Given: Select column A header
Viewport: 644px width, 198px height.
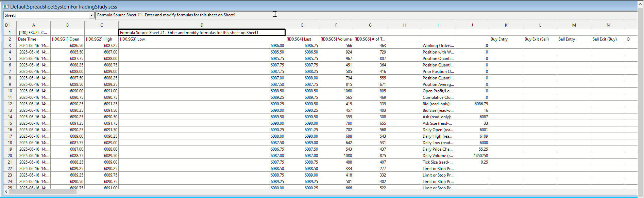Looking at the screenshot, I should pos(33,25).
